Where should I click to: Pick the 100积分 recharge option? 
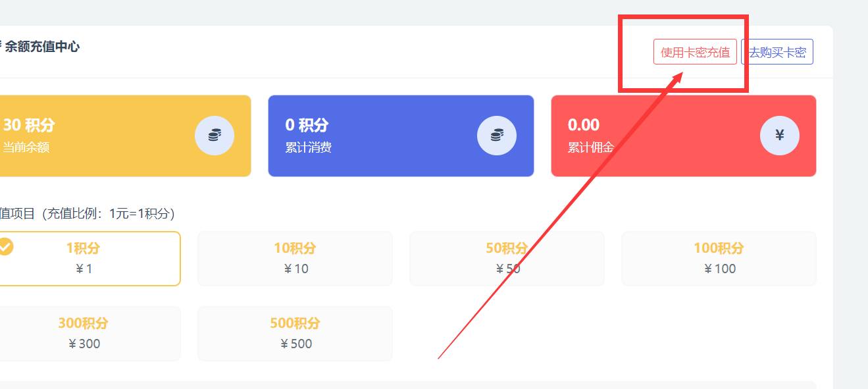[x=719, y=259]
